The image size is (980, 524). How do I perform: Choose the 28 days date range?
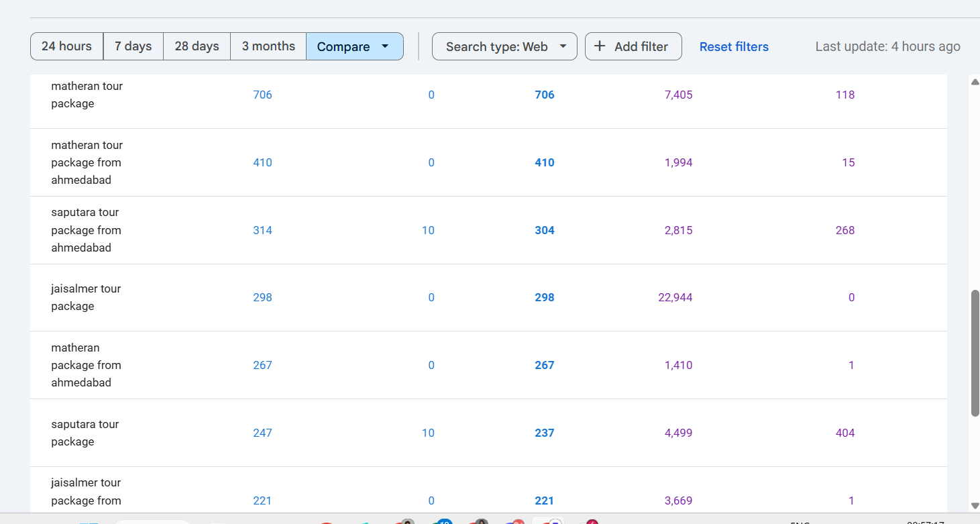(x=197, y=46)
